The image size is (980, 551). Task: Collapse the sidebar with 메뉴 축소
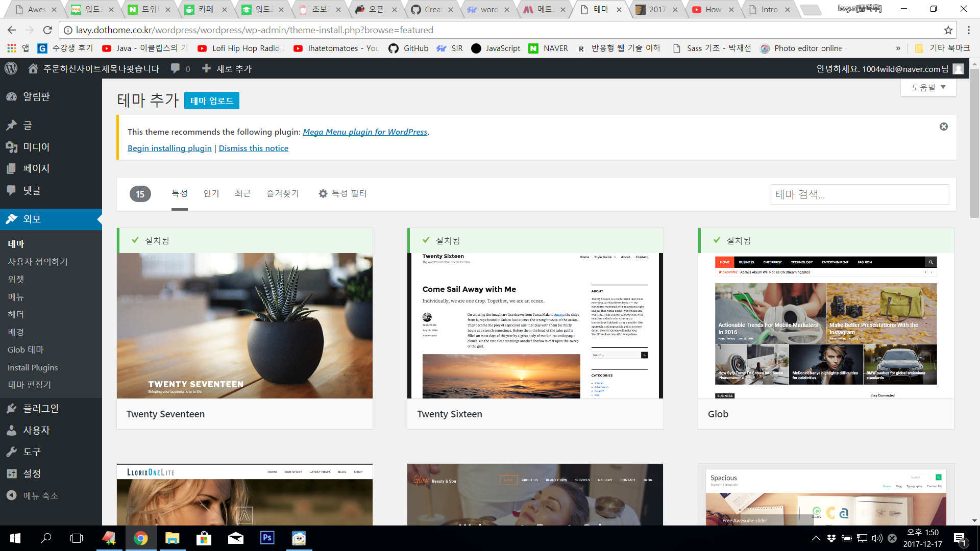(x=40, y=495)
